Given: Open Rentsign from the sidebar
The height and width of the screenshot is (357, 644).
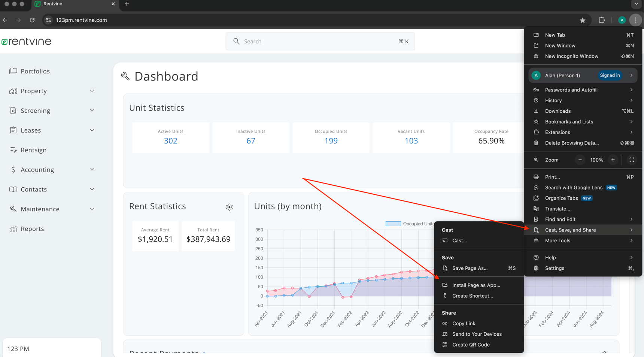Looking at the screenshot, I should [x=33, y=150].
